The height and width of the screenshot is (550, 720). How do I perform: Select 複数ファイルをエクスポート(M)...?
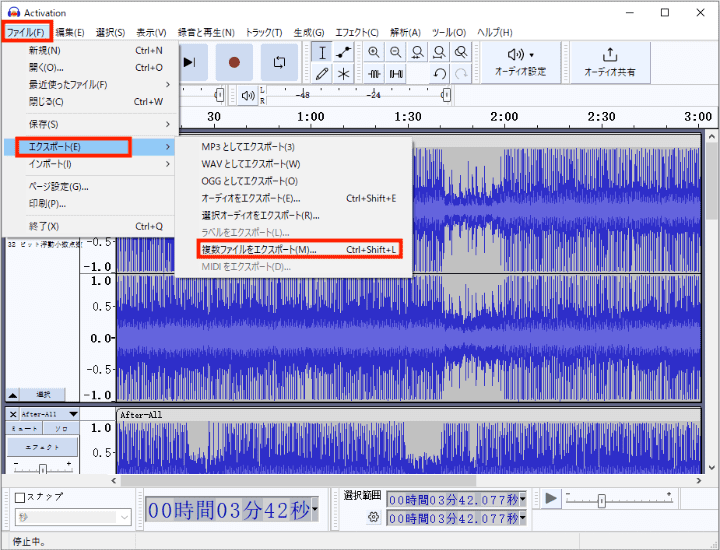coord(293,249)
